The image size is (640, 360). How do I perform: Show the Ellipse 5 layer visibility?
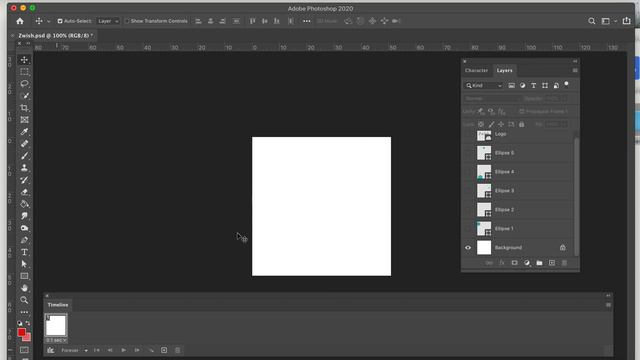click(468, 153)
